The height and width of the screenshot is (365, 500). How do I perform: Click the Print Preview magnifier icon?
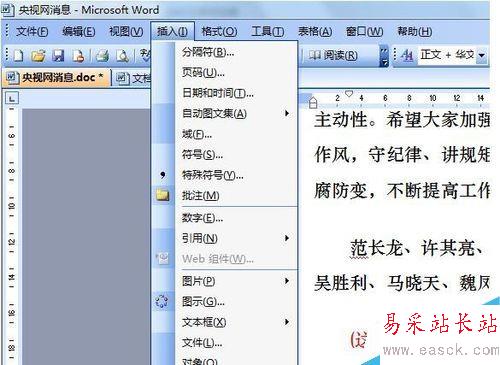(123, 56)
